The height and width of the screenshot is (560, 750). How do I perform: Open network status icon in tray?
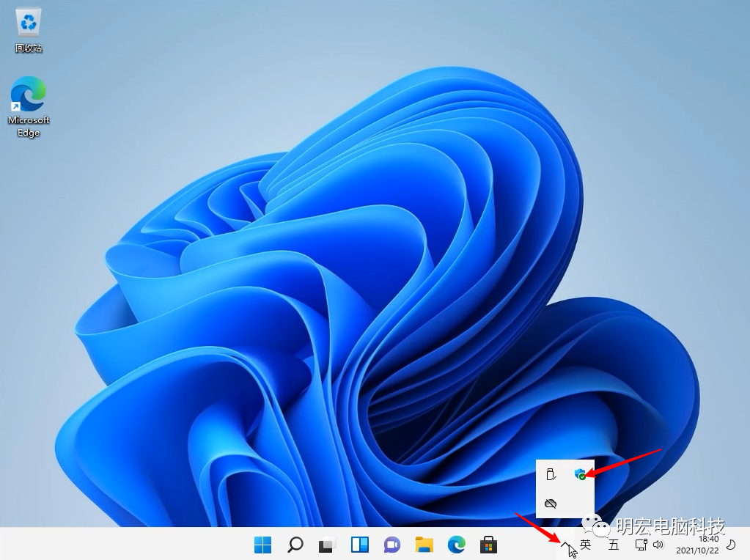[641, 544]
